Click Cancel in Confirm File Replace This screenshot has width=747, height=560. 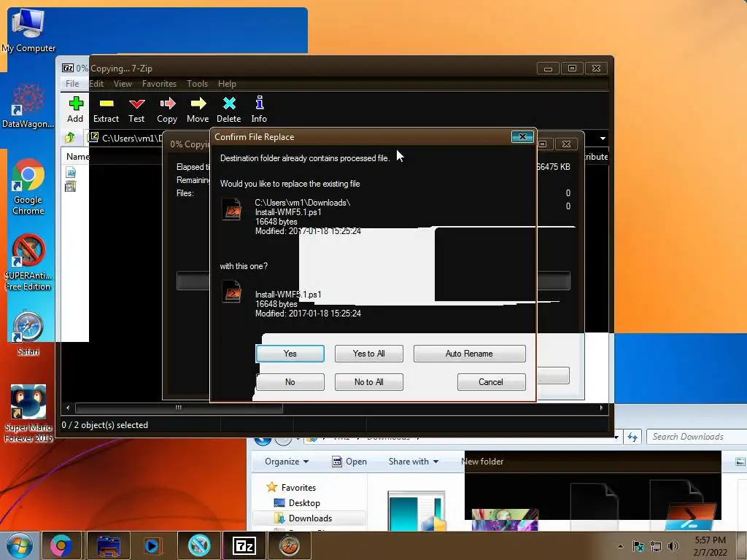click(491, 382)
